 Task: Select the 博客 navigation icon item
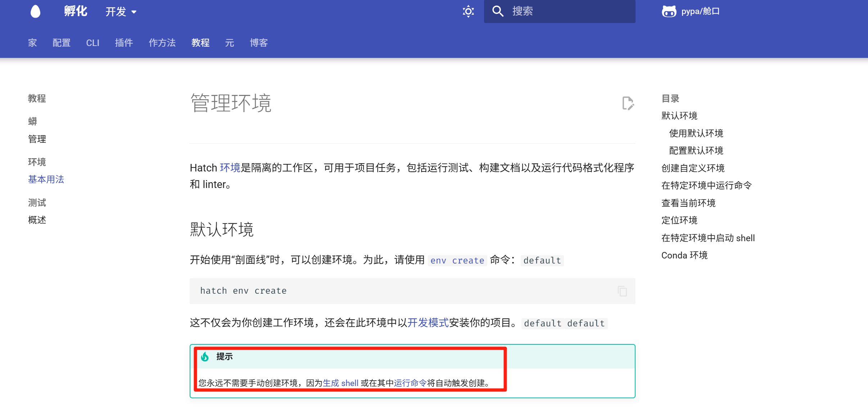258,43
